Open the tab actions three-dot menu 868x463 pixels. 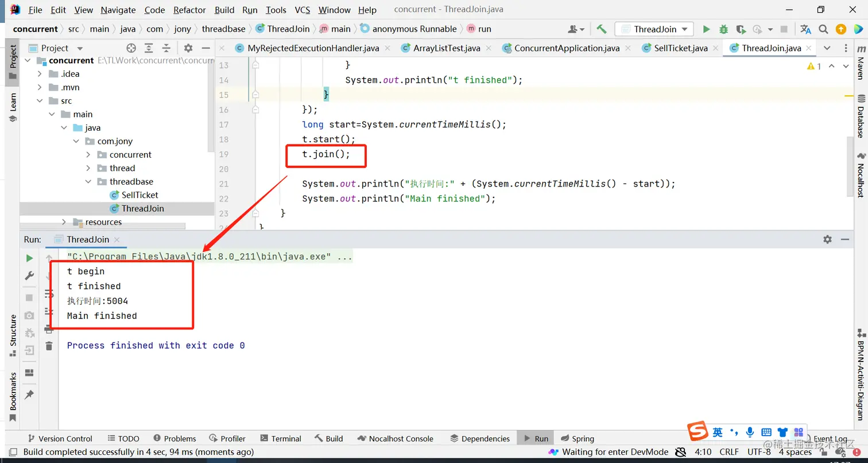846,48
